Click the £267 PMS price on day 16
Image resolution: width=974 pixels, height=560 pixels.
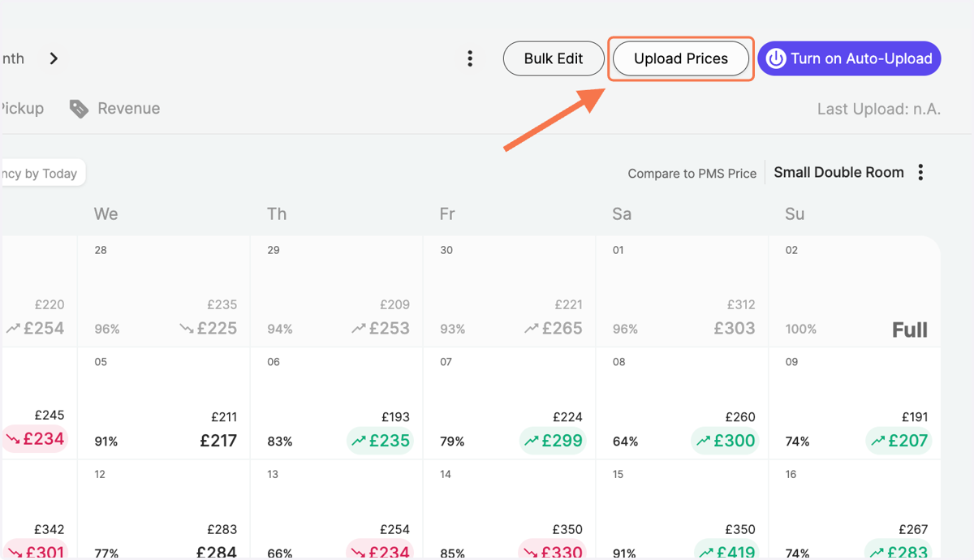(x=913, y=530)
